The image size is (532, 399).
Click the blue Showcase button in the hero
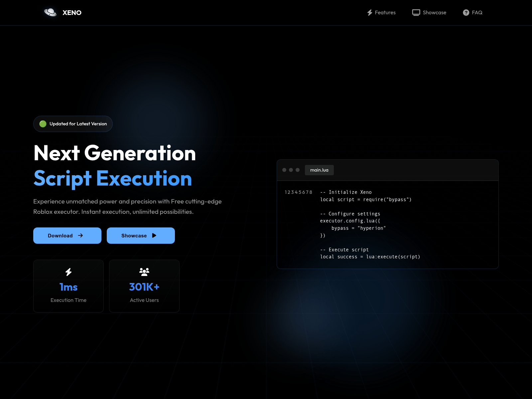(x=141, y=235)
